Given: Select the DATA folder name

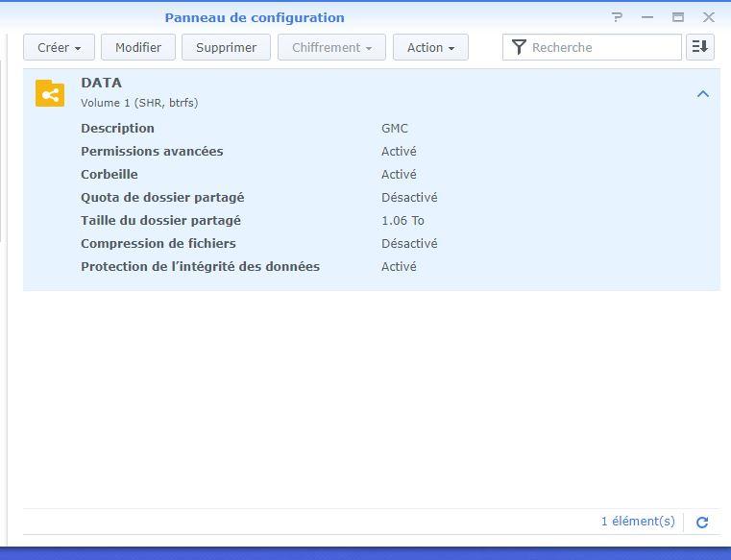Looking at the screenshot, I should pos(101,84).
